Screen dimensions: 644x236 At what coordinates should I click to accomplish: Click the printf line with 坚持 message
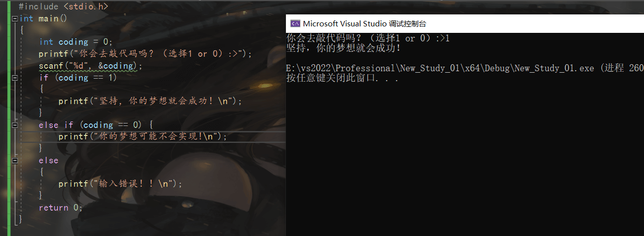click(x=150, y=101)
